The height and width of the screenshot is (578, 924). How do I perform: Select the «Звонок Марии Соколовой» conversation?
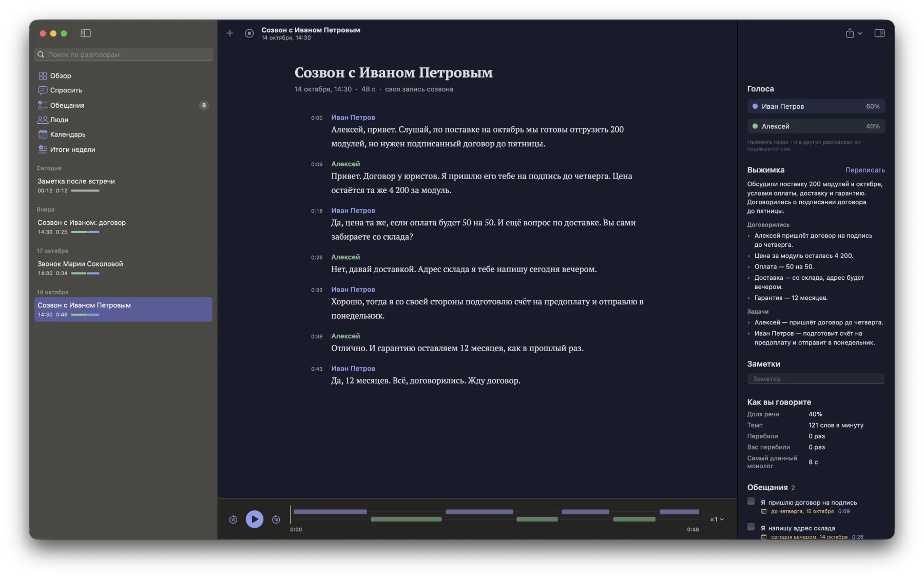click(123, 268)
